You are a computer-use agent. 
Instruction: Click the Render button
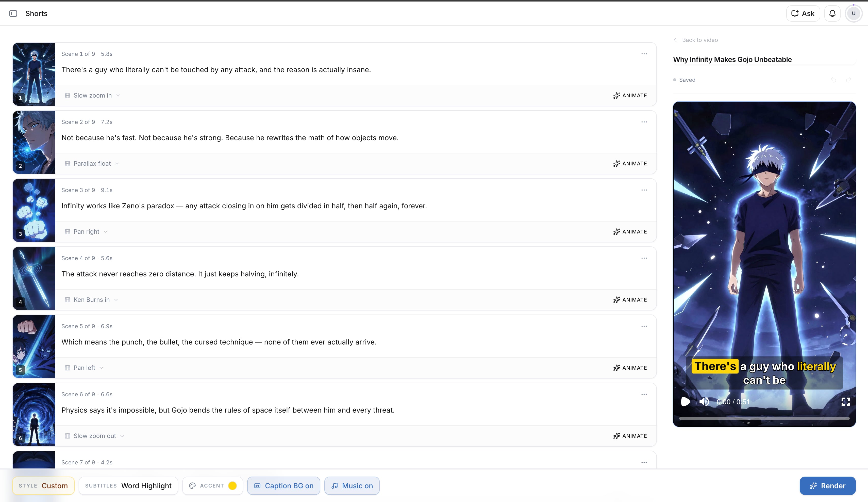click(827, 486)
